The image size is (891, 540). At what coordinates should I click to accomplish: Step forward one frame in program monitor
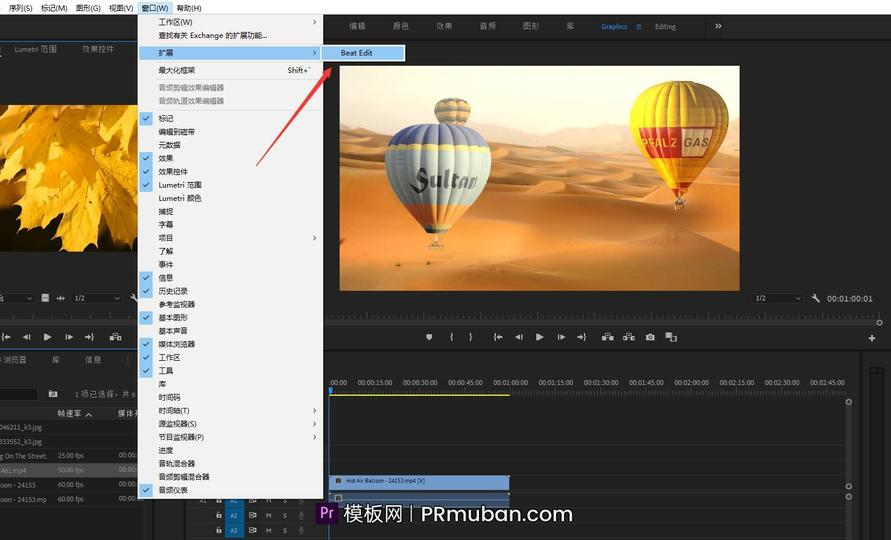click(561, 337)
